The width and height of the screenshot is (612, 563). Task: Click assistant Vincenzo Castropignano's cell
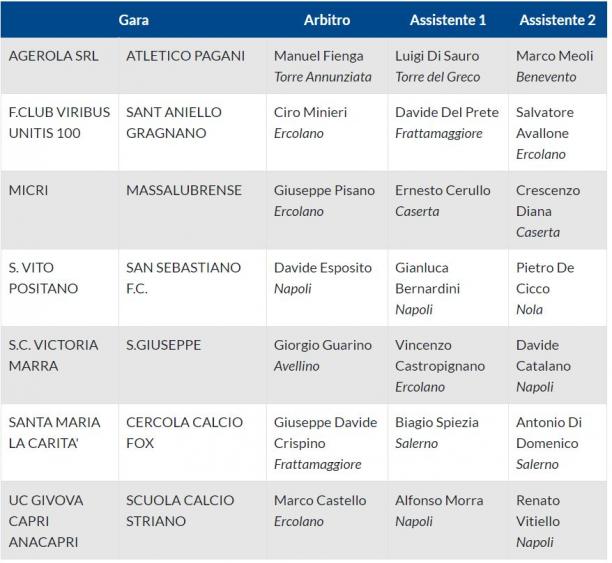(448, 365)
